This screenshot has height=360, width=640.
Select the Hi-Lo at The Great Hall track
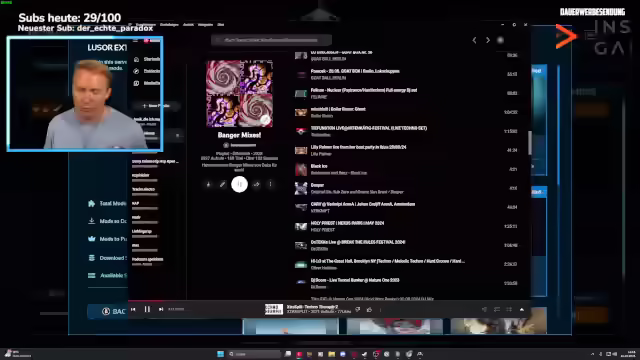(x=407, y=264)
